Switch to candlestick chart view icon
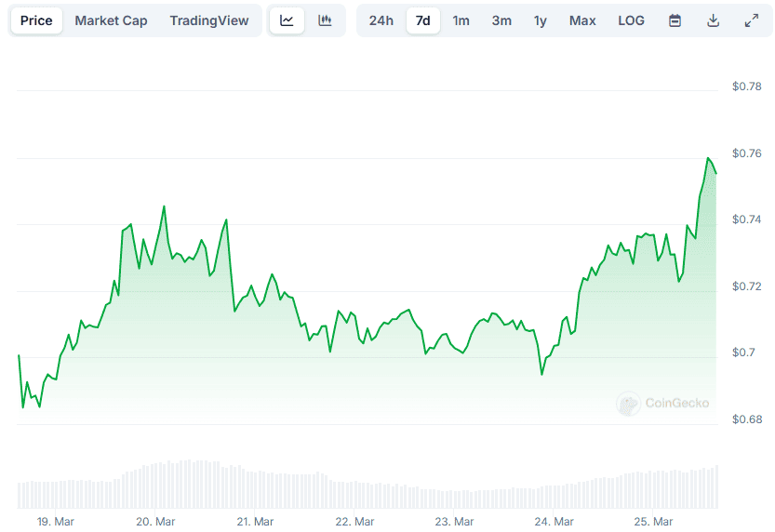 pos(325,20)
